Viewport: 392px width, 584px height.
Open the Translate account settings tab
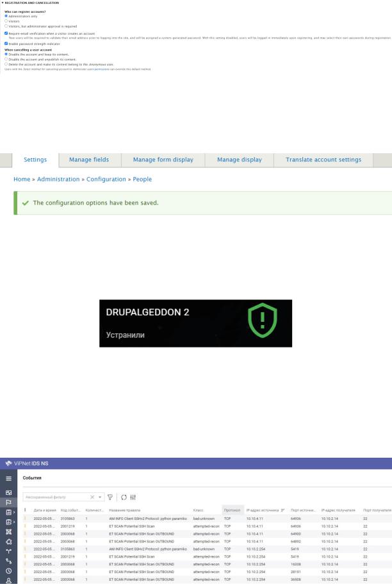pos(323,160)
